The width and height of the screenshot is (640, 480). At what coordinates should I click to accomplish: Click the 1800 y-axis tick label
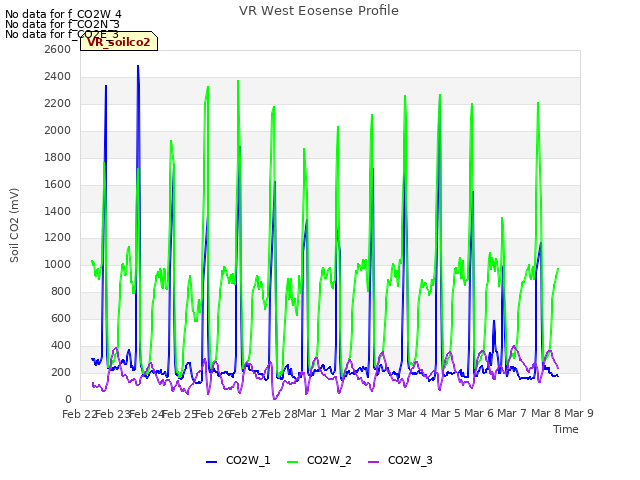click(x=58, y=157)
